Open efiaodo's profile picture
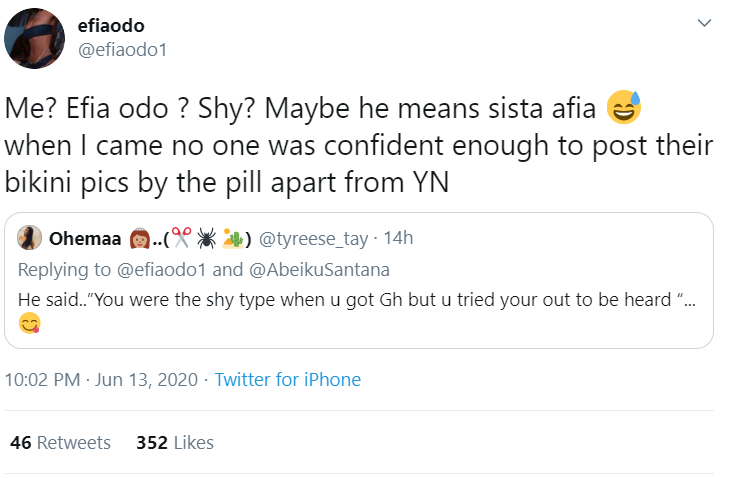733x478 pixels. click(35, 33)
